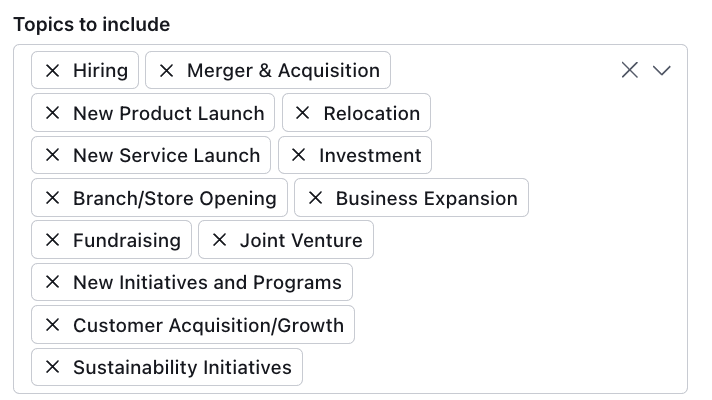
Task: Remove the Merger & Acquisition tag
Action: 167,70
